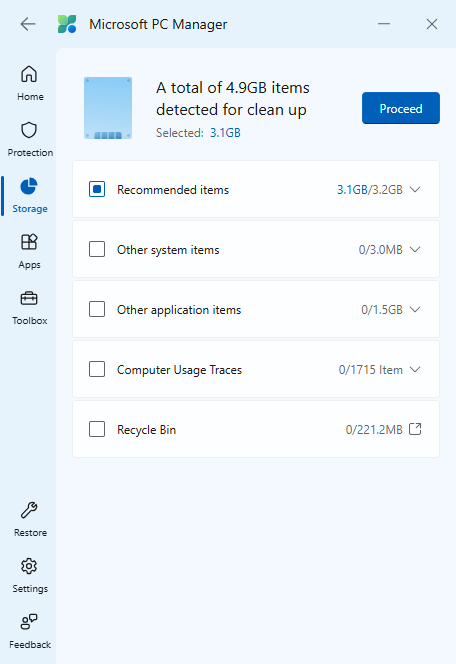Screen dimensions: 456x664
Task: Expand the Other application items chevron
Action: [x=415, y=310]
